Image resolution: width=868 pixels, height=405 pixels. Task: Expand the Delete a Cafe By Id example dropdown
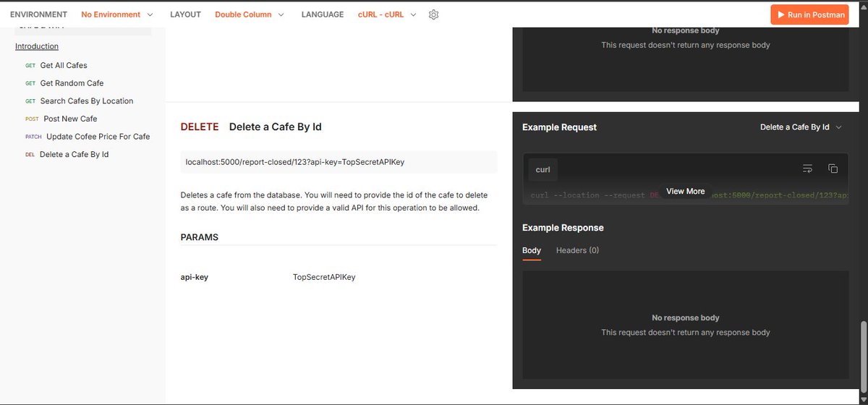(x=801, y=127)
